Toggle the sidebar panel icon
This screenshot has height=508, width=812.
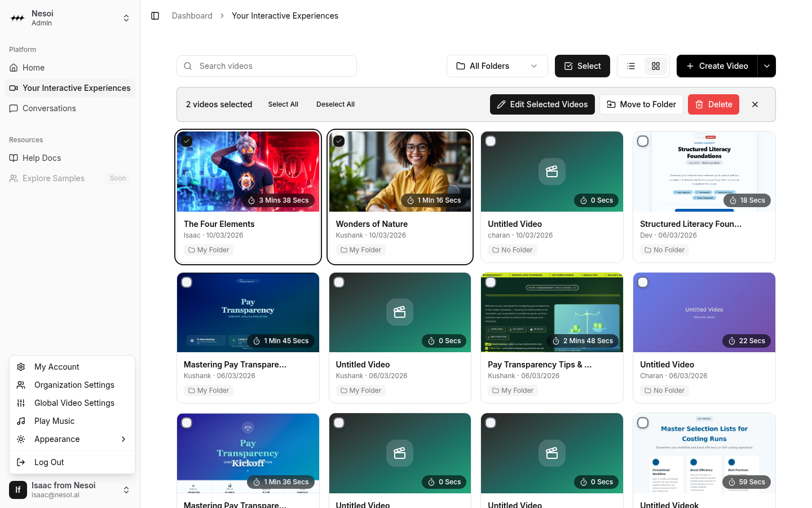tap(155, 16)
